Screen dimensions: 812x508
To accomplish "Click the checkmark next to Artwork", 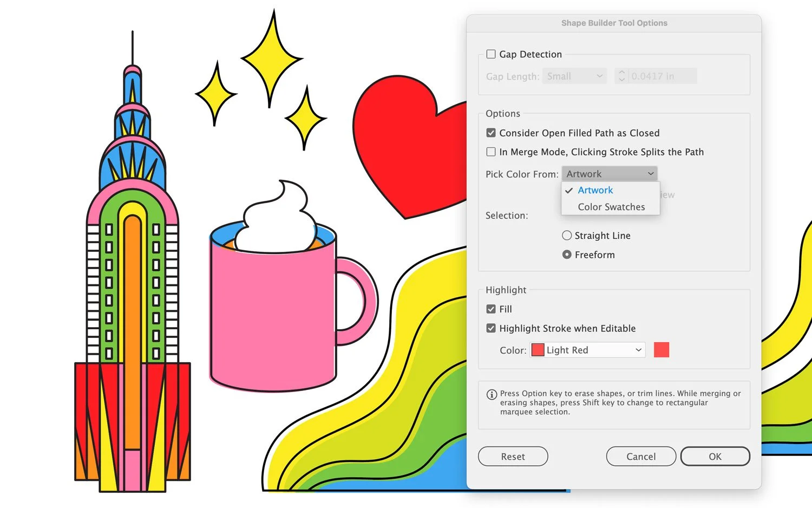I will (569, 190).
